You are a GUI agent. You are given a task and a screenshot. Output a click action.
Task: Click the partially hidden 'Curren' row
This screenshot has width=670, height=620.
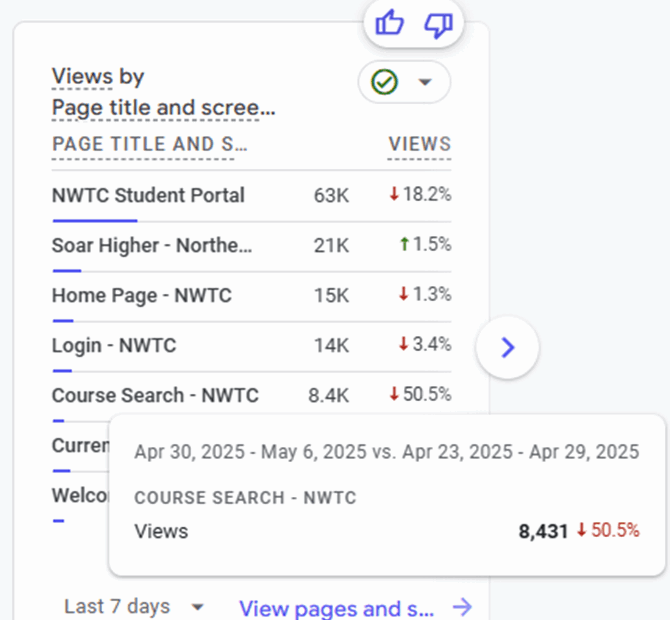pos(80,446)
